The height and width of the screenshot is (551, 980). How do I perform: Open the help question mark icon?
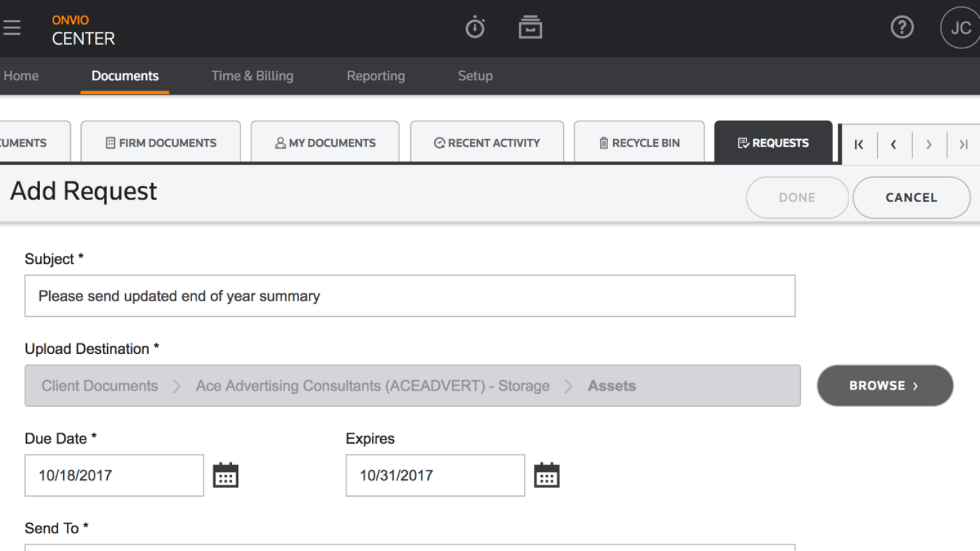[902, 27]
